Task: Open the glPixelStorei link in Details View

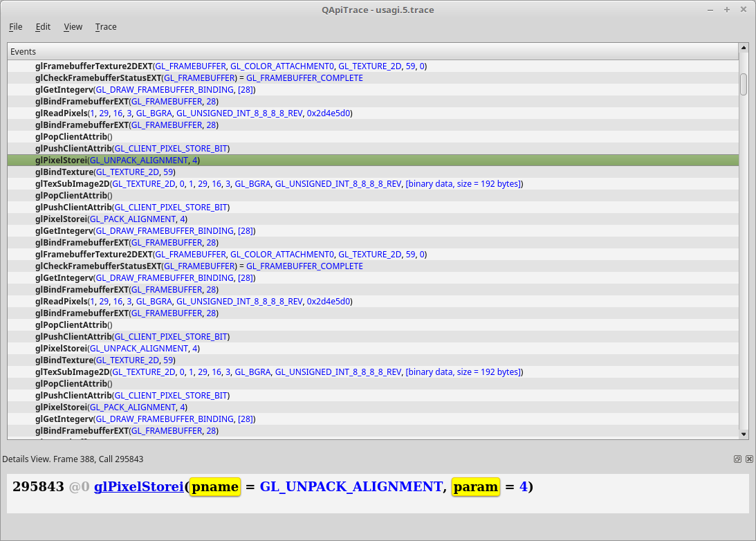Action: click(138, 487)
